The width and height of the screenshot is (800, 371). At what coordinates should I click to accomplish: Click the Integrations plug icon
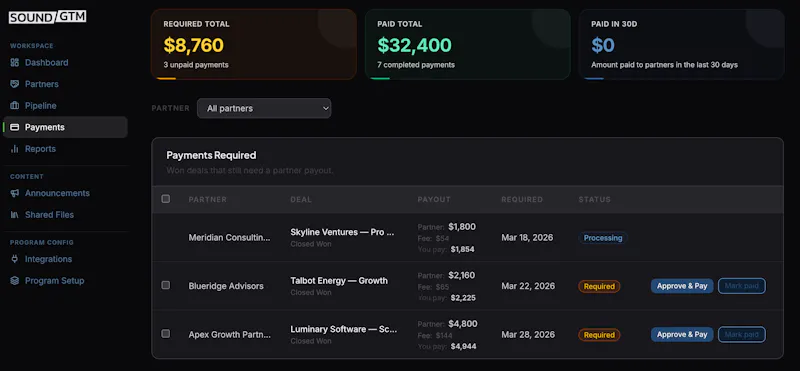click(15, 259)
